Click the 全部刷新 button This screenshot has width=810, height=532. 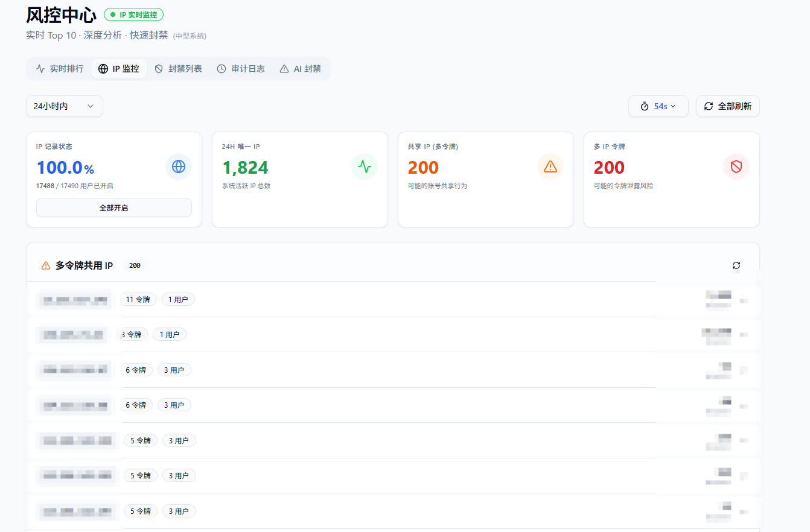[728, 106]
